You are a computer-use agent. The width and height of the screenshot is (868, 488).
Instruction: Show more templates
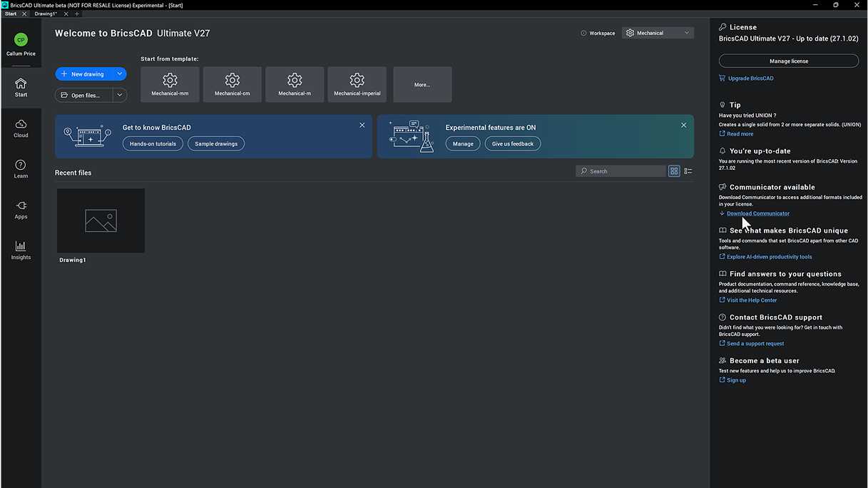tap(422, 84)
